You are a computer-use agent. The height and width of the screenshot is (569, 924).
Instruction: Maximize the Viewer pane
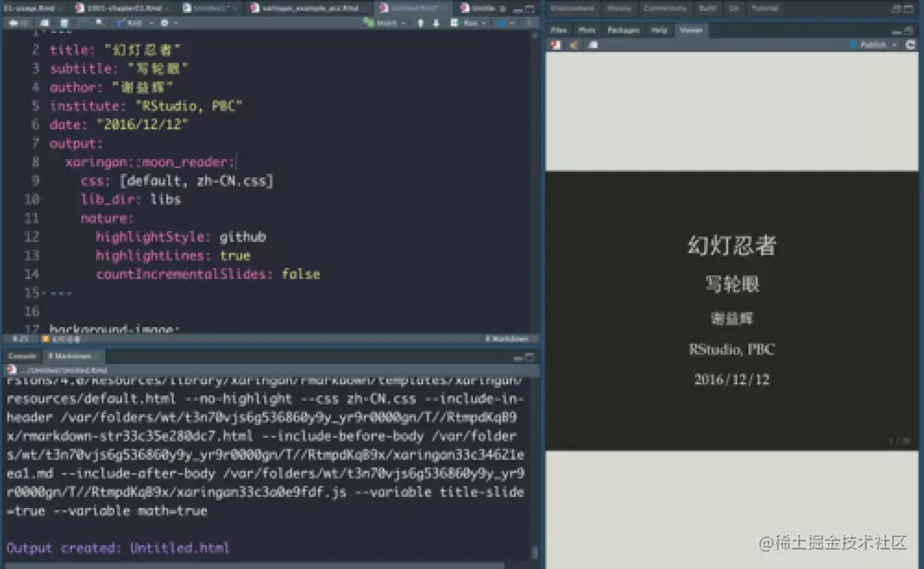908,30
